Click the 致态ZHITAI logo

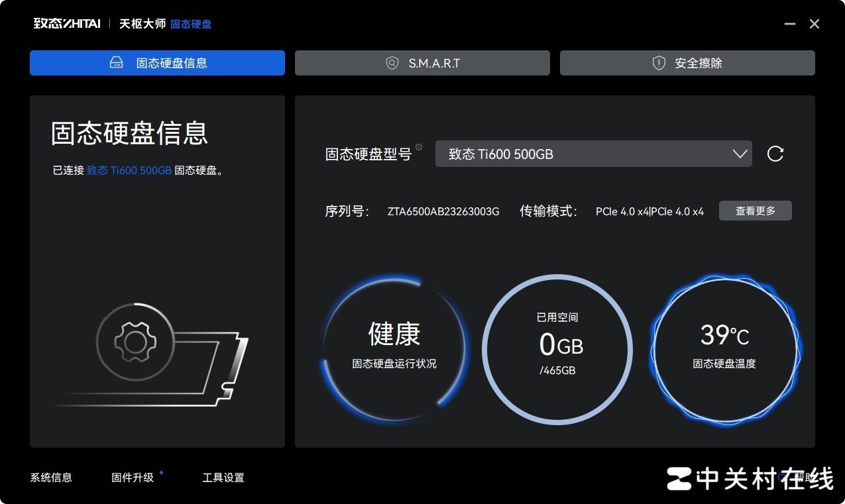[67, 24]
